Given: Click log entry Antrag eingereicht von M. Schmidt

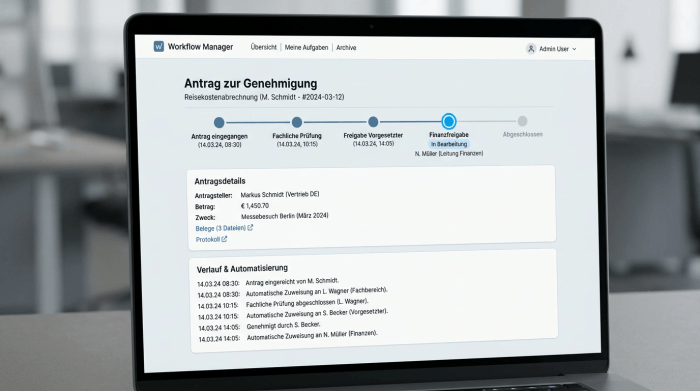Looking at the screenshot, I should click(292, 282).
